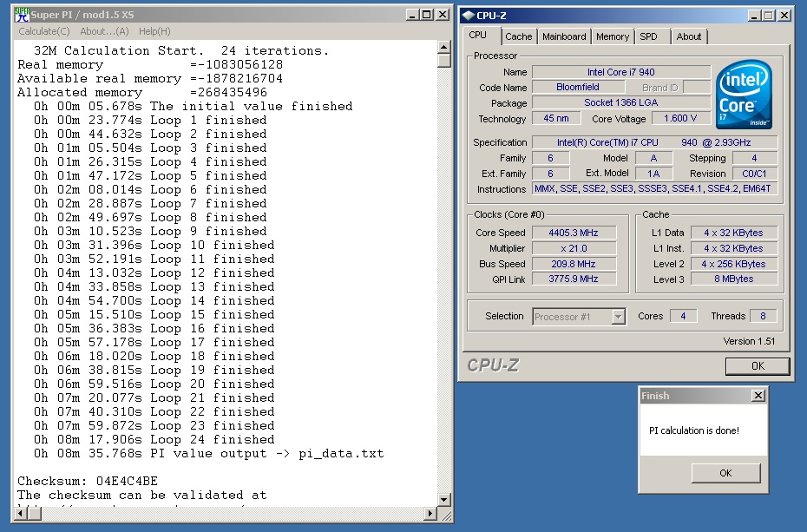Click 'Version 1.51' text in CPU-Z
Image resolution: width=807 pixels, height=532 pixels.
pyautogui.click(x=749, y=341)
